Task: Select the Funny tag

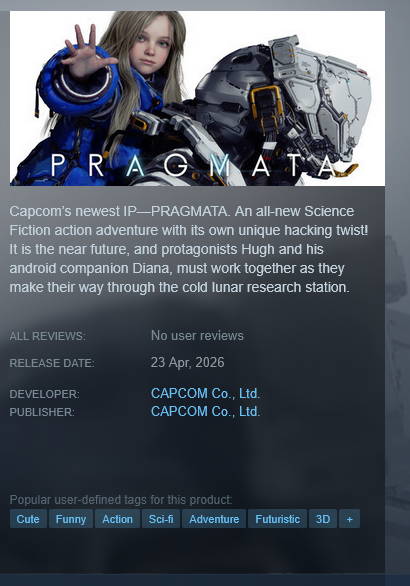Action: (71, 519)
